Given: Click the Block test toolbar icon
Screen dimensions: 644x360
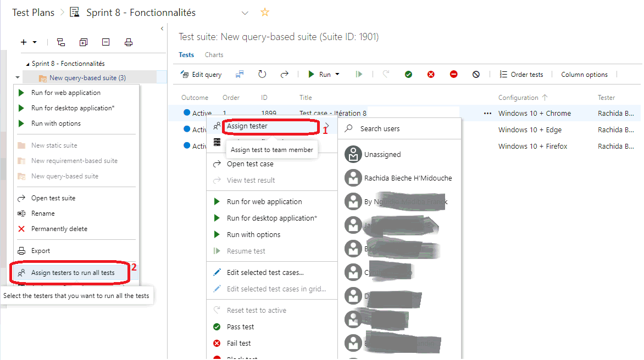Looking at the screenshot, I should (453, 74).
